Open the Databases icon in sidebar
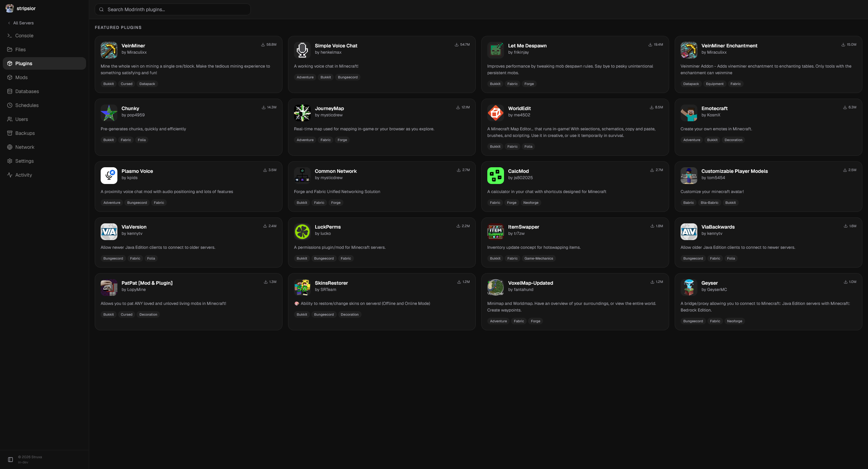The width and height of the screenshot is (868, 469). pos(10,91)
